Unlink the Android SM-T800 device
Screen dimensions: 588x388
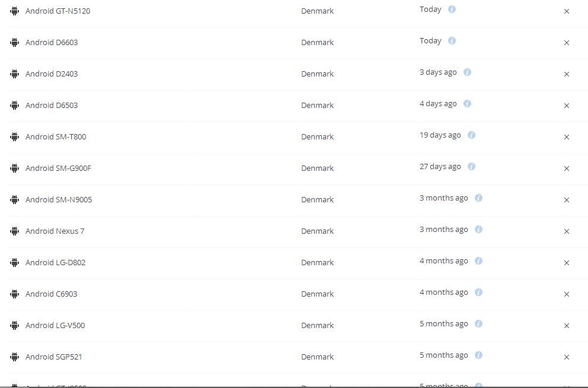tap(567, 137)
